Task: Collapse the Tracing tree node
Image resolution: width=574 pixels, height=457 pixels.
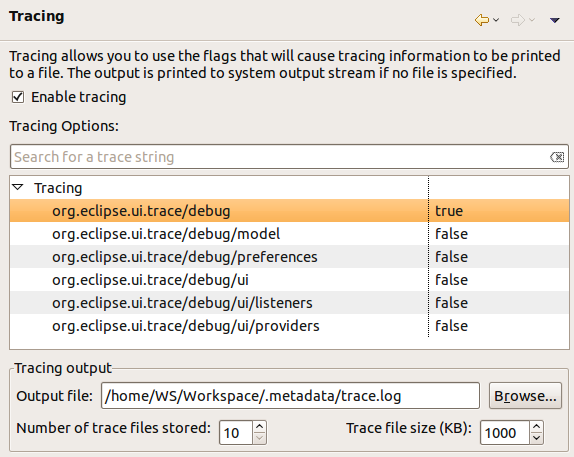Action: pos(18,187)
